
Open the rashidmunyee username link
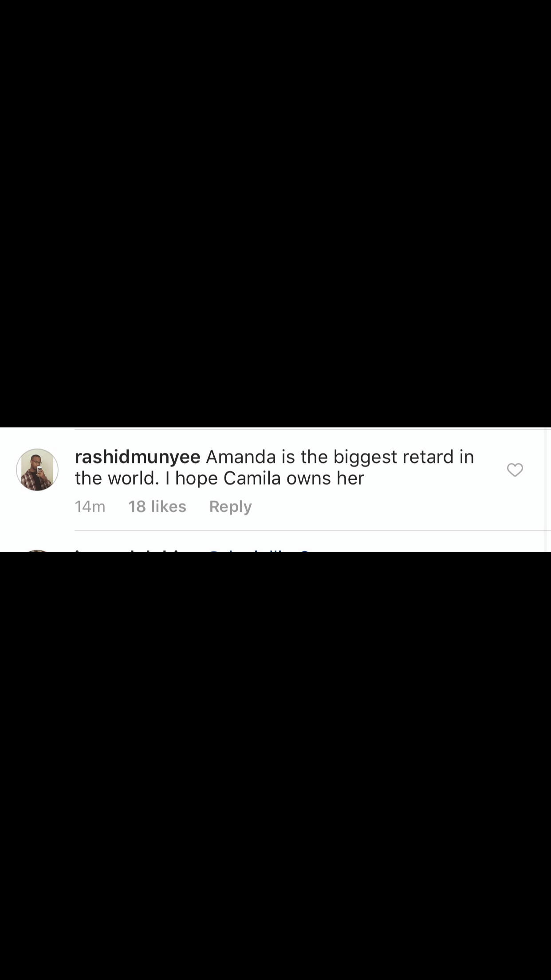pyautogui.click(x=138, y=457)
